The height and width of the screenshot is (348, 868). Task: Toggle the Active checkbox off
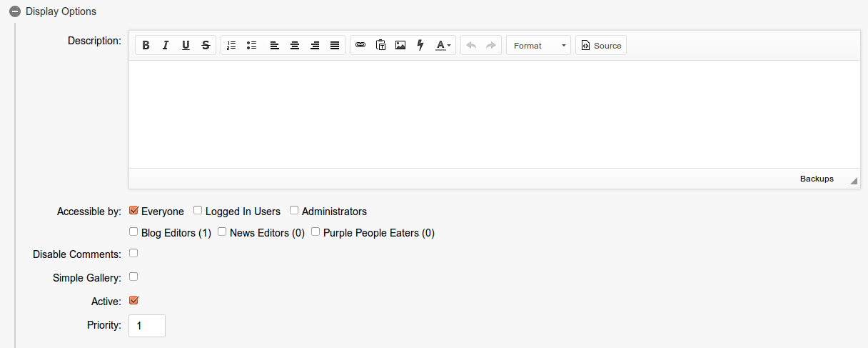[133, 301]
